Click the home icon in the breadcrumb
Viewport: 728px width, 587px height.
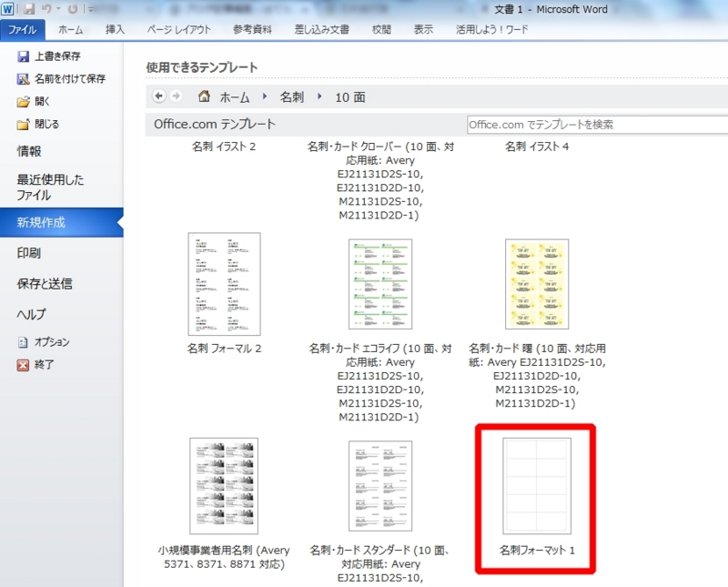pyautogui.click(x=204, y=96)
